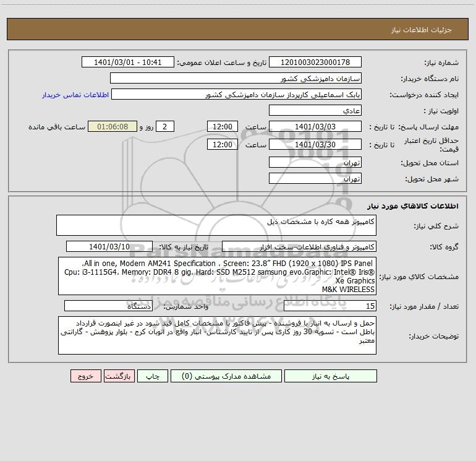Image resolution: width=476 pixels, height=461 pixels.
Task: Click the label 'گروه کالا:'
Action: [x=444, y=247]
